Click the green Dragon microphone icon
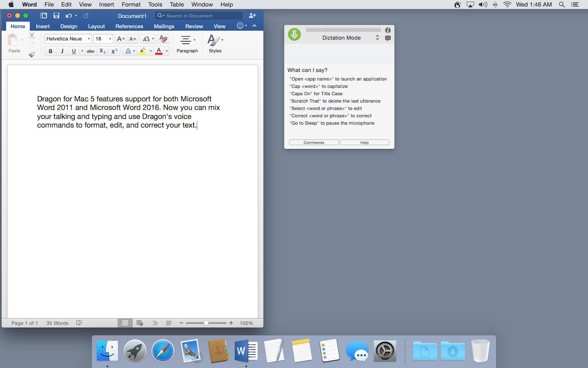 pos(294,34)
